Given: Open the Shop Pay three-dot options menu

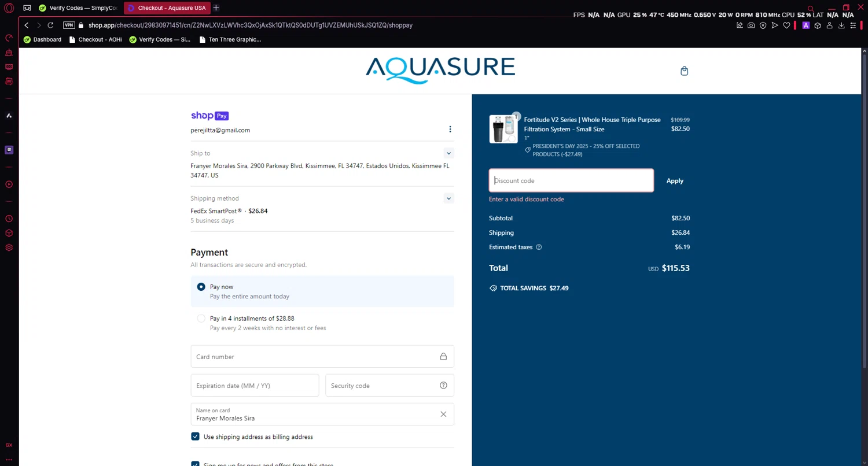Looking at the screenshot, I should point(450,129).
